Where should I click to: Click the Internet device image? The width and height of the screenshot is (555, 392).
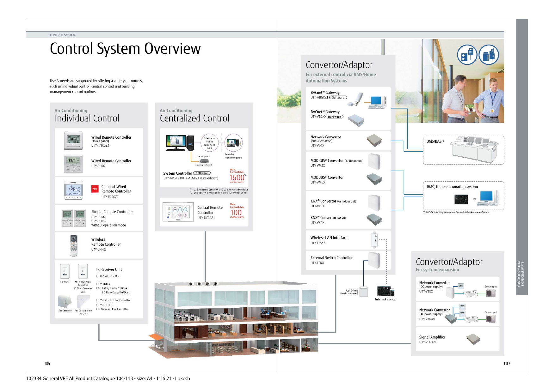pos(385,291)
